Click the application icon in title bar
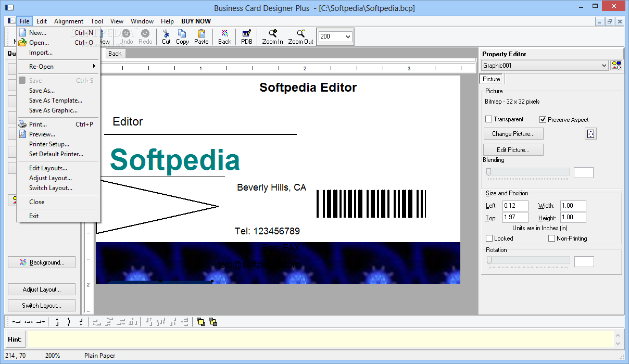The width and height of the screenshot is (629, 364). pos(9,7)
